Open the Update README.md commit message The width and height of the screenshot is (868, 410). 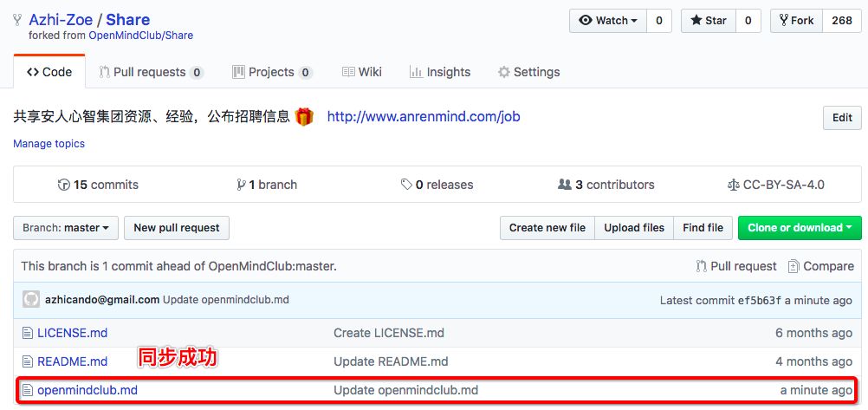tap(391, 361)
